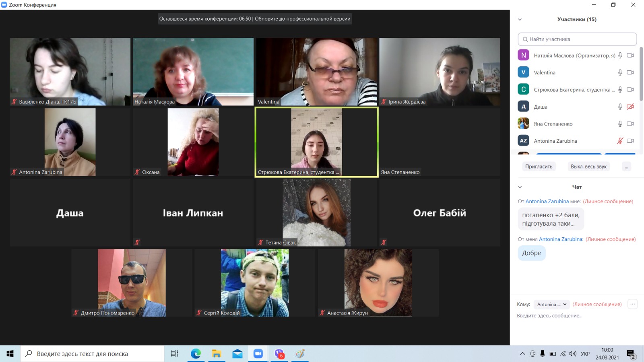Click the chat message input field
644x362 pixels.
click(x=576, y=316)
